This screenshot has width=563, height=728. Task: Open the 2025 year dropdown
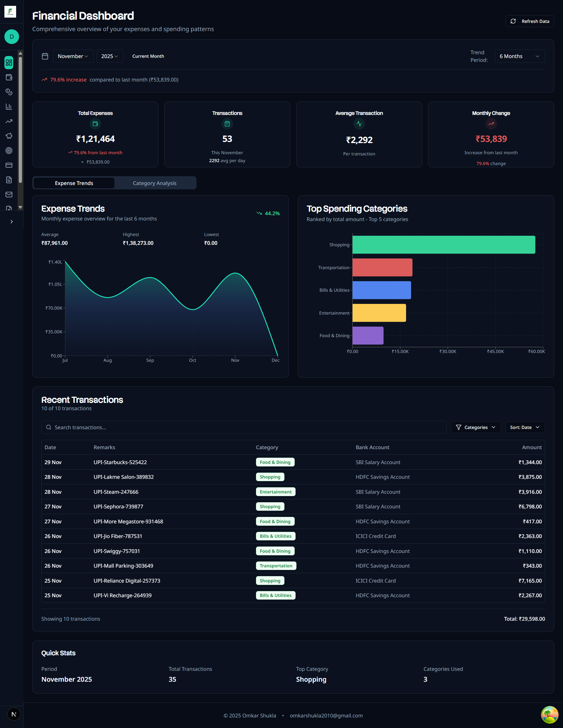click(110, 56)
